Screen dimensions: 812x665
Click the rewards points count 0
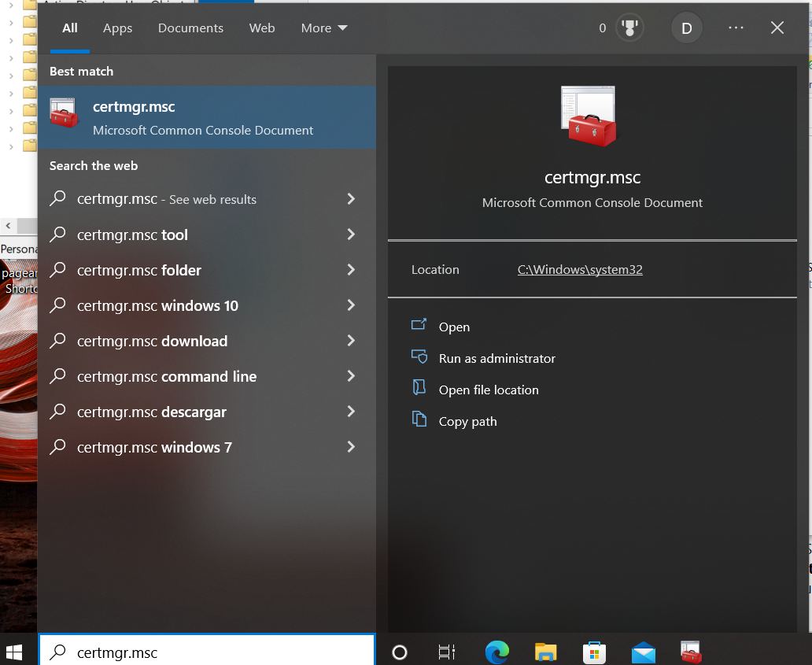(x=602, y=28)
